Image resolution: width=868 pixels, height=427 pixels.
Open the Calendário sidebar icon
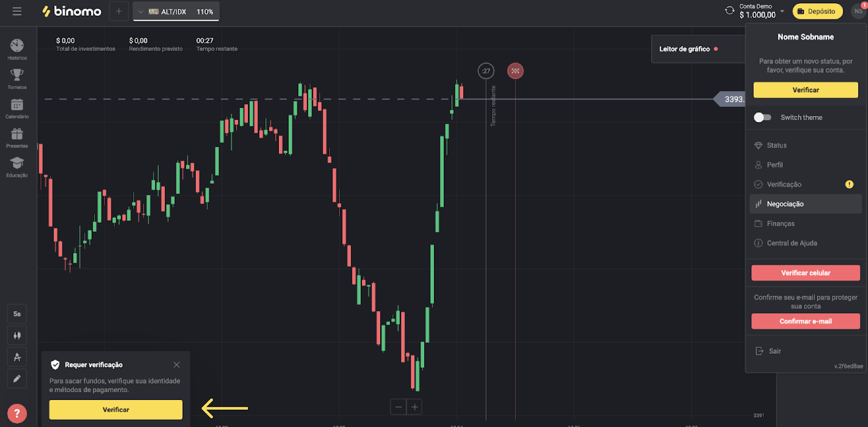(17, 105)
